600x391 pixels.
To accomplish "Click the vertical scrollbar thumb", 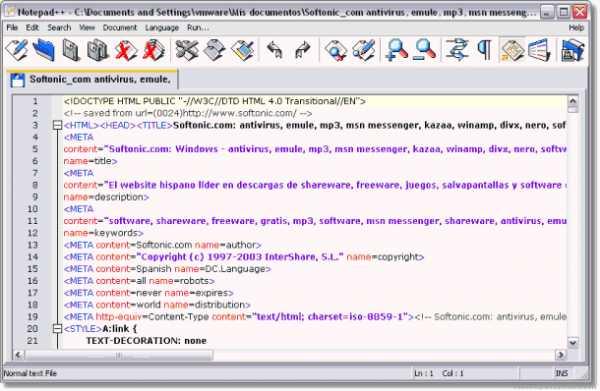I will (572, 110).
